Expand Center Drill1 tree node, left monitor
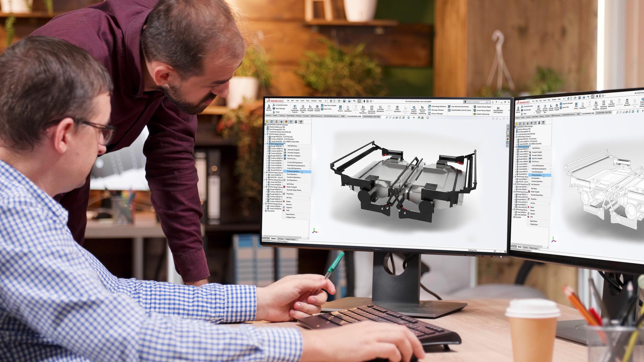644x362 pixels. [x=267, y=142]
